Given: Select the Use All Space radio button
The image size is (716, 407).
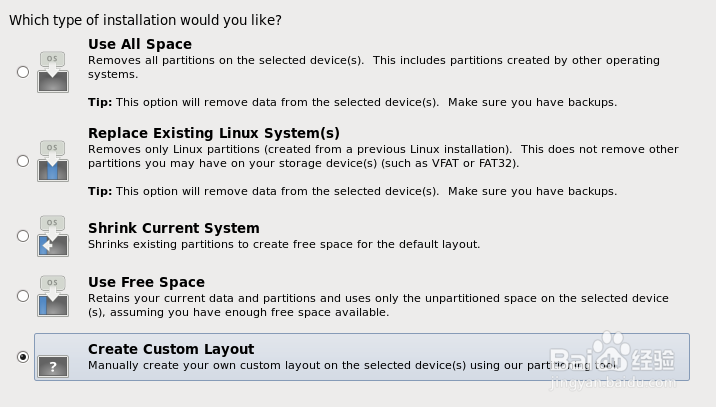Looking at the screenshot, I should pos(23,72).
